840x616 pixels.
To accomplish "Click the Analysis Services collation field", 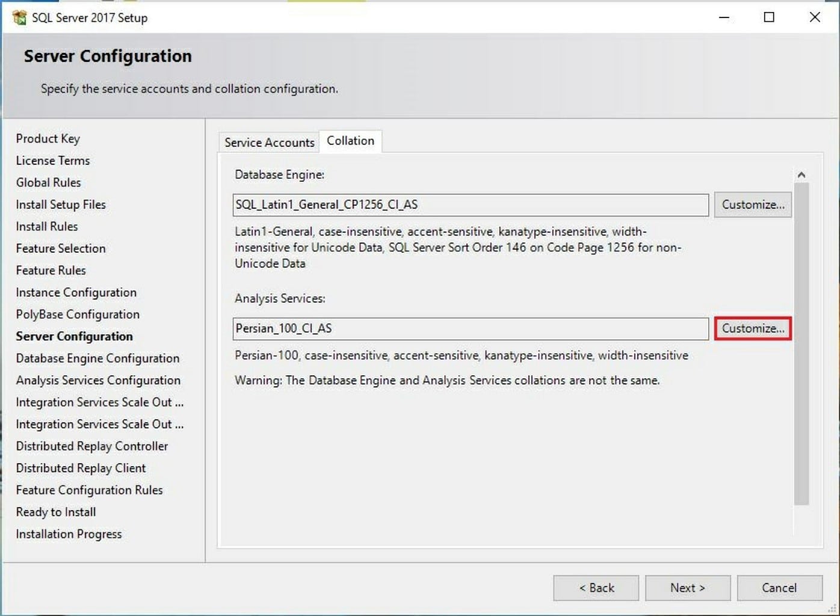I will [x=471, y=328].
